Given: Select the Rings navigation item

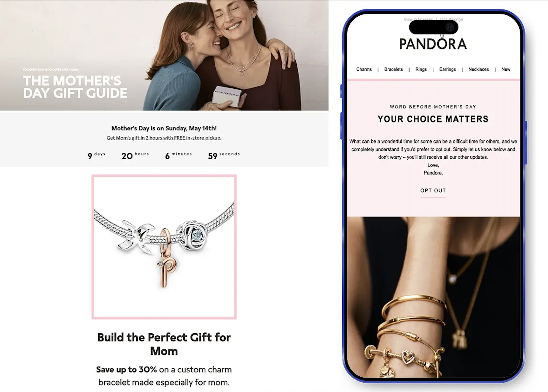Looking at the screenshot, I should [x=421, y=69].
